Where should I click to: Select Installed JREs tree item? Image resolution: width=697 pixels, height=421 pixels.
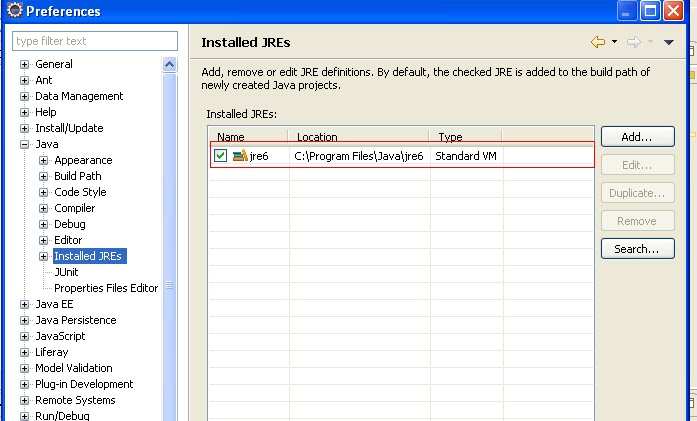[x=90, y=256]
